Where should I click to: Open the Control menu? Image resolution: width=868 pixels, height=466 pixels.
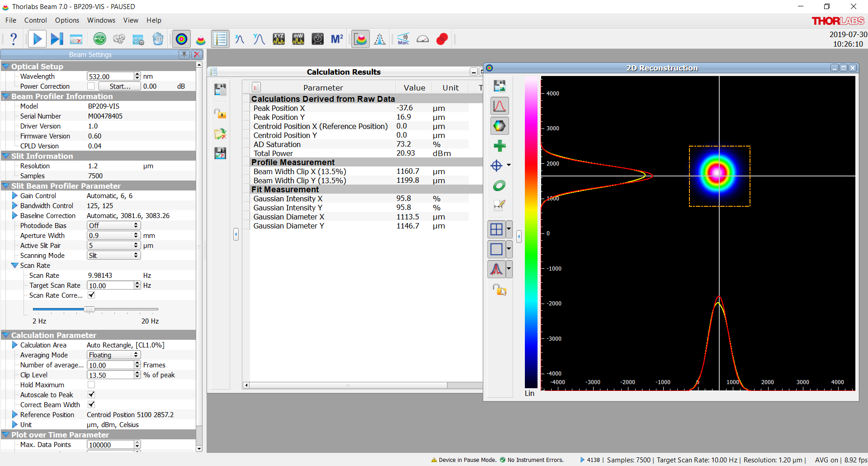coord(36,20)
